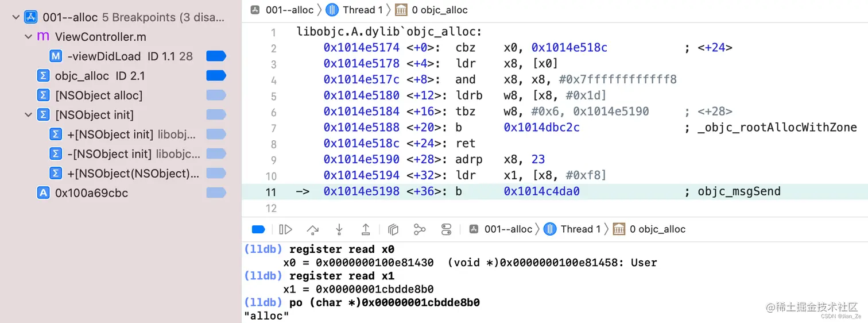Click the icon beside +[NSObject init] libobjc
Viewport: 868px width, 323px height.
click(x=56, y=134)
